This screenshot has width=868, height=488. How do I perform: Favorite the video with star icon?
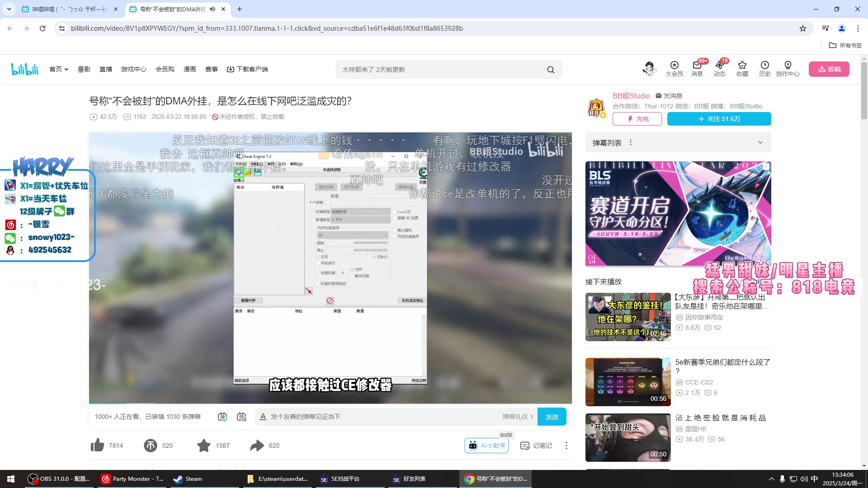point(204,446)
